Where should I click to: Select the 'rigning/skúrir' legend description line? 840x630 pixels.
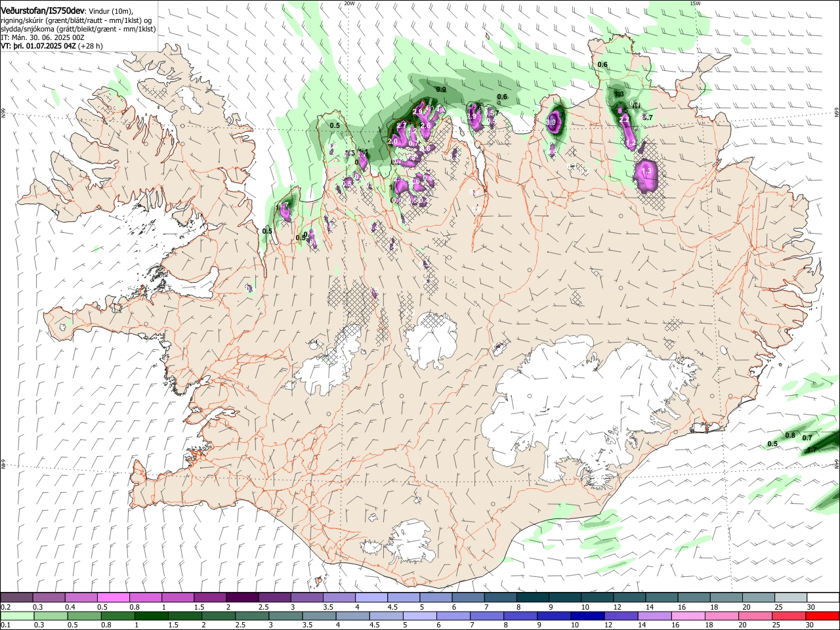tap(77, 20)
